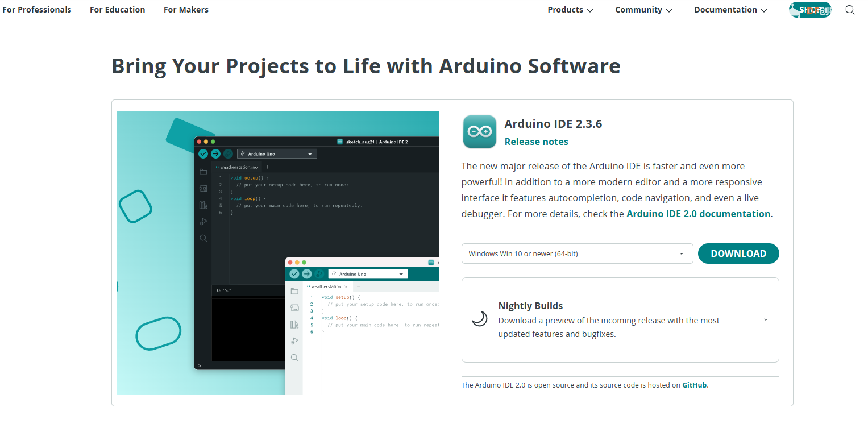The height and width of the screenshot is (424, 868).
Task: Open the Release notes link
Action: [536, 142]
